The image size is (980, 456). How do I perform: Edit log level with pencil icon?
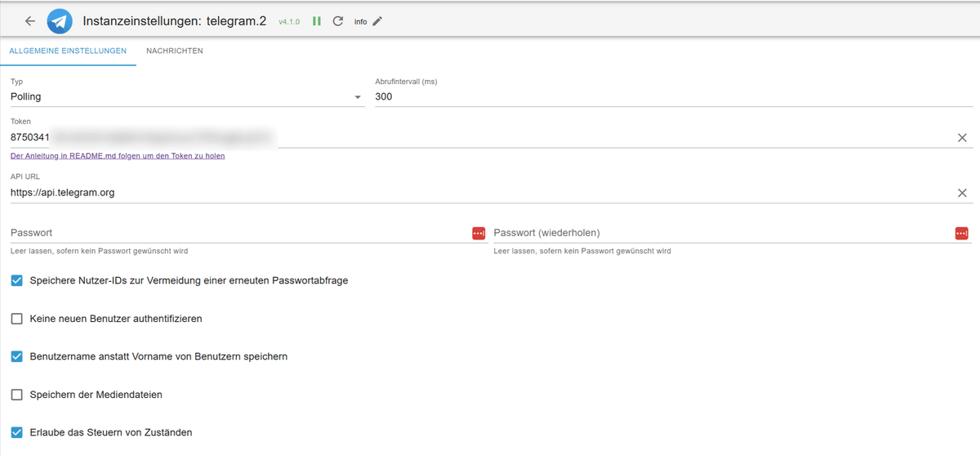click(x=377, y=21)
